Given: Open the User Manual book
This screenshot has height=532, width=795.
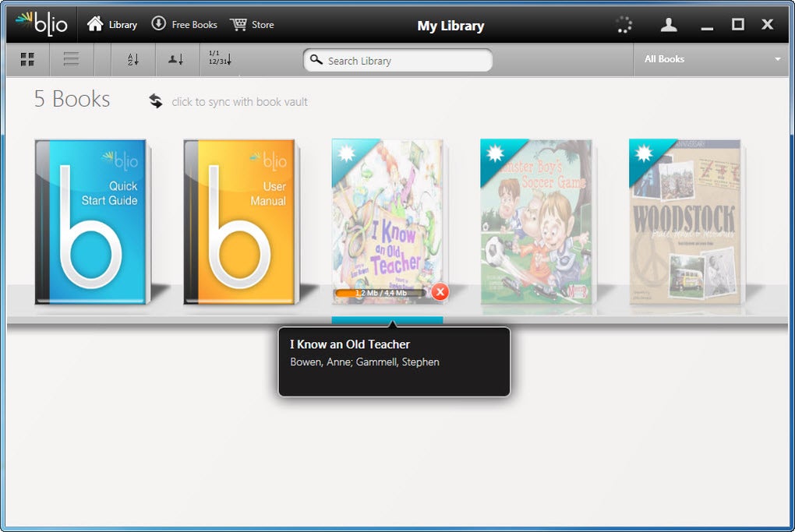Looking at the screenshot, I should pyautogui.click(x=242, y=222).
